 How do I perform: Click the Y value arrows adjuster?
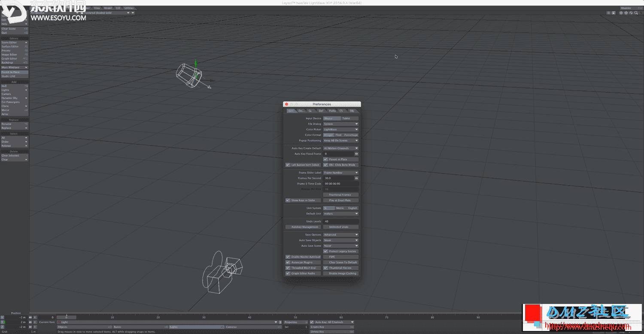click(30, 322)
